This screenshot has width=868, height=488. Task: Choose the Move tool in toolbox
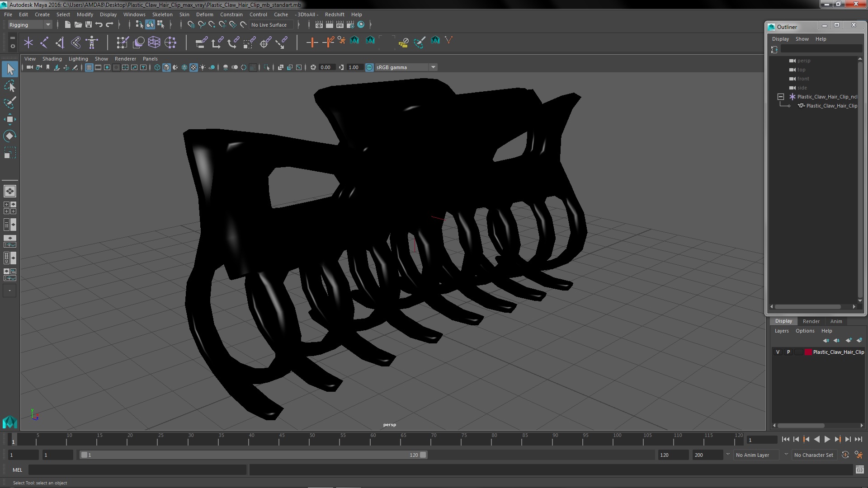tap(9, 119)
